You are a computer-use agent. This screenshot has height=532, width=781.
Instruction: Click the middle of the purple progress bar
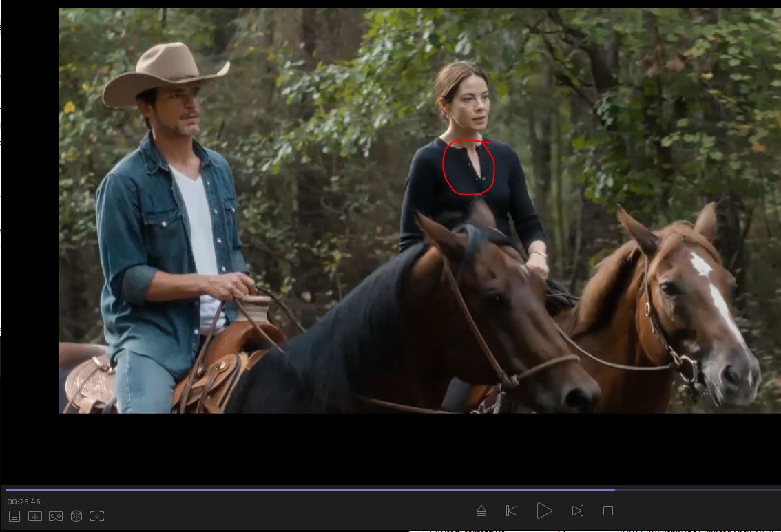tap(310, 490)
